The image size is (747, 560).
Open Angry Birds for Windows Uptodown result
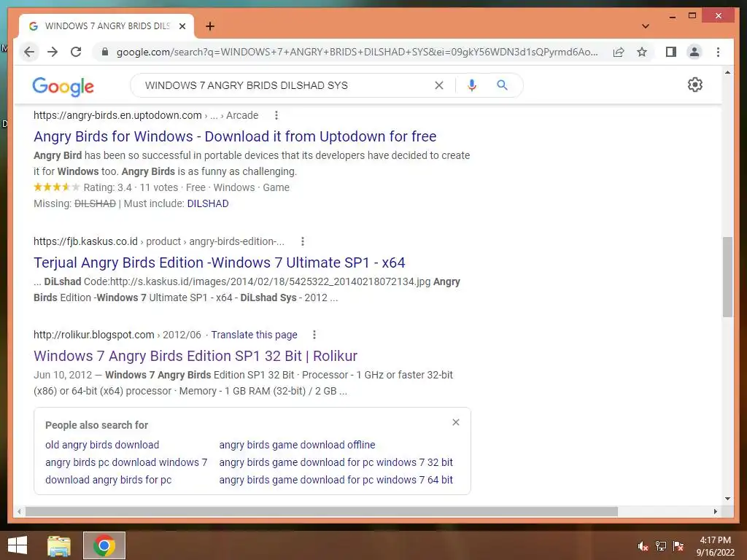[235, 136]
